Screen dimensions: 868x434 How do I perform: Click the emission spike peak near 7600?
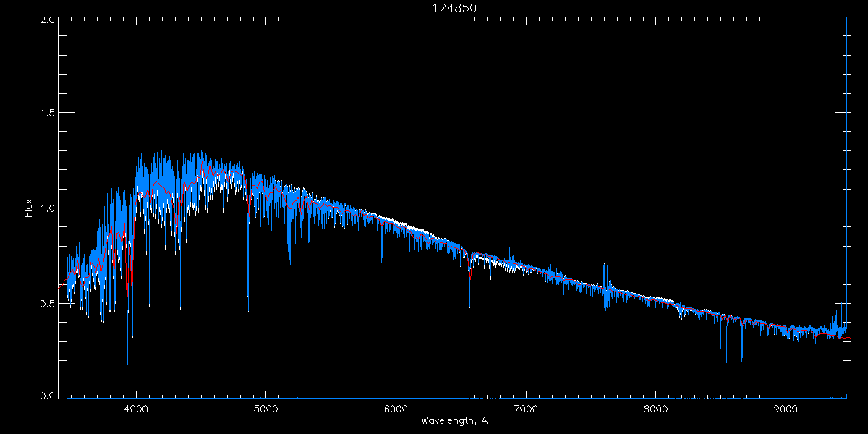(604, 265)
